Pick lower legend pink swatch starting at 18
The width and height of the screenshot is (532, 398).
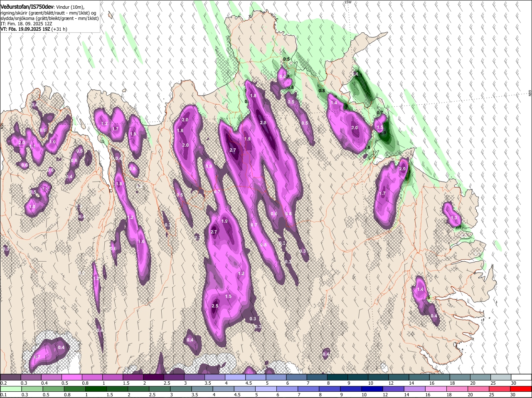(458, 389)
